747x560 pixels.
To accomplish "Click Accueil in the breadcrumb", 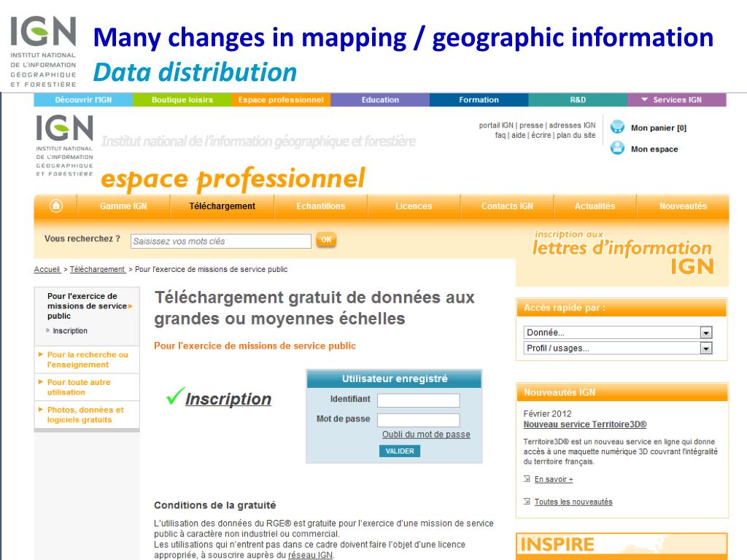I will pyautogui.click(x=47, y=269).
